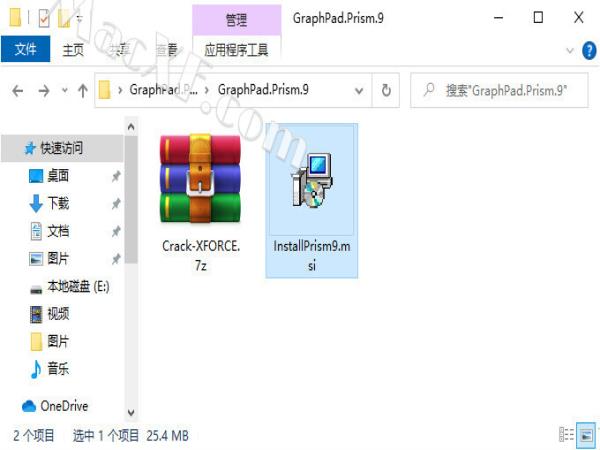Switch to the 主页 ribbon tab
Image resolution: width=600 pixels, height=450 pixels.
(x=73, y=50)
